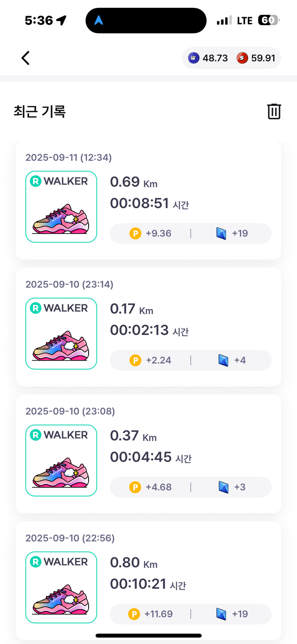Tap the back arrow icon
The height and width of the screenshot is (644, 297).
(26, 58)
